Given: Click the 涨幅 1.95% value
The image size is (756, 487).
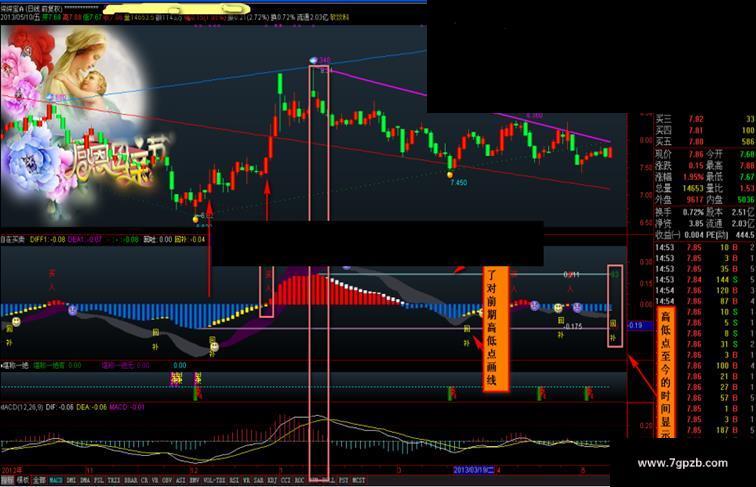Looking at the screenshot, I should (694, 176).
